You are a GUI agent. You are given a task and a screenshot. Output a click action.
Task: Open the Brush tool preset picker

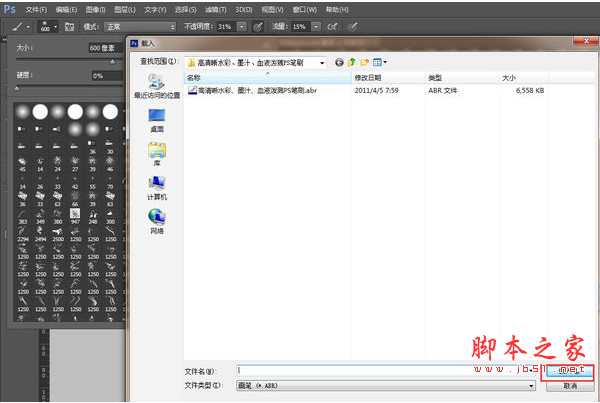click(x=21, y=27)
